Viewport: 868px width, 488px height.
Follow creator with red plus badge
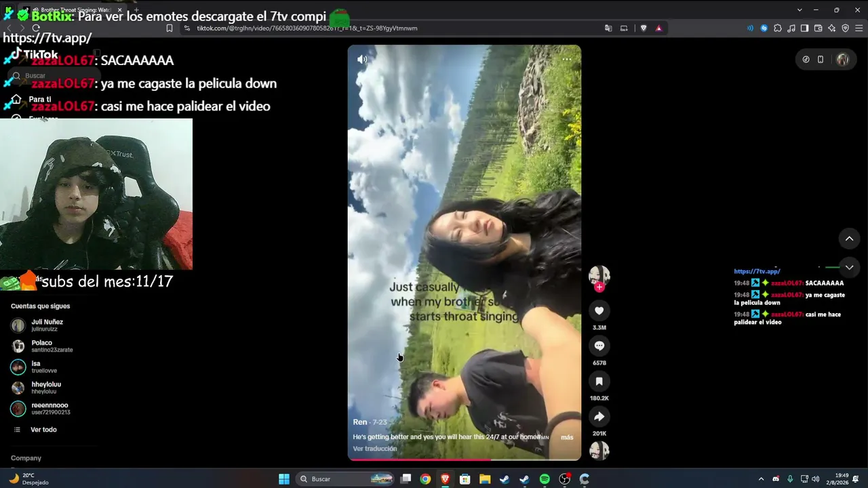[x=599, y=287]
